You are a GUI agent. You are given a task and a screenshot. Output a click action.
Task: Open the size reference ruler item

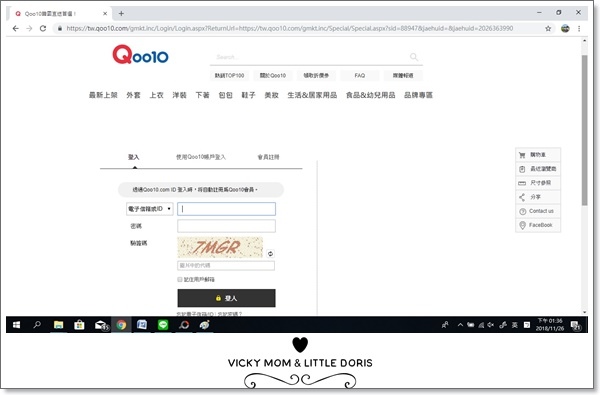point(538,183)
